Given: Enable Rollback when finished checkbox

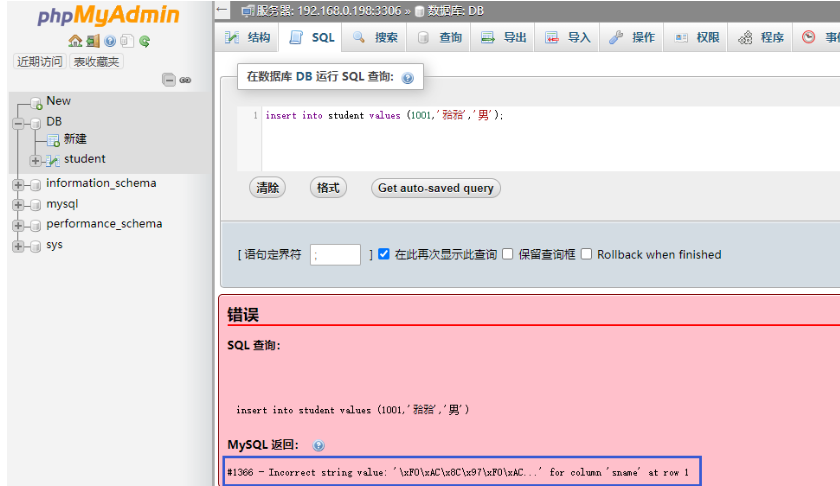Looking at the screenshot, I should point(587,254).
